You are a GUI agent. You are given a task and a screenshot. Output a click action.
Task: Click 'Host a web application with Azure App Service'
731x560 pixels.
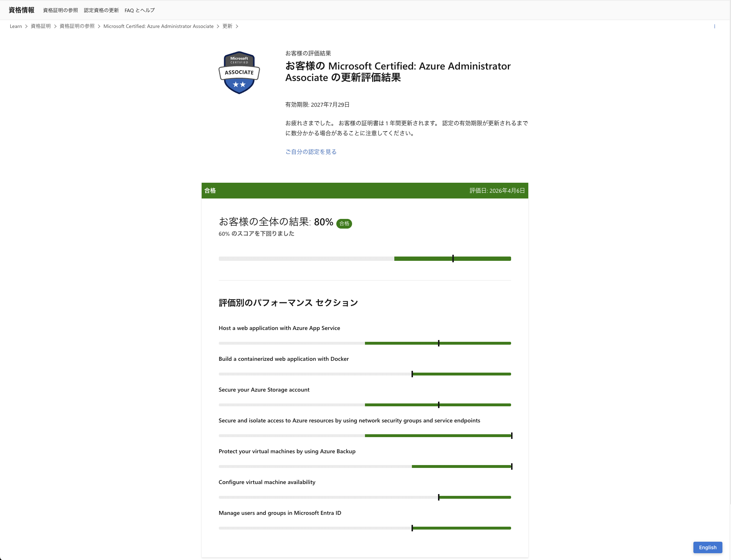pyautogui.click(x=279, y=328)
